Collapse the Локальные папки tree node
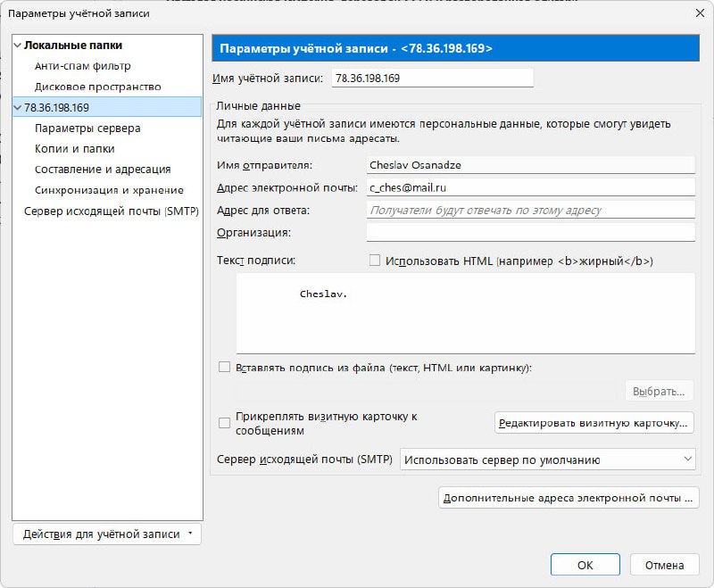Screen dimensions: 714x588 [x=17, y=46]
